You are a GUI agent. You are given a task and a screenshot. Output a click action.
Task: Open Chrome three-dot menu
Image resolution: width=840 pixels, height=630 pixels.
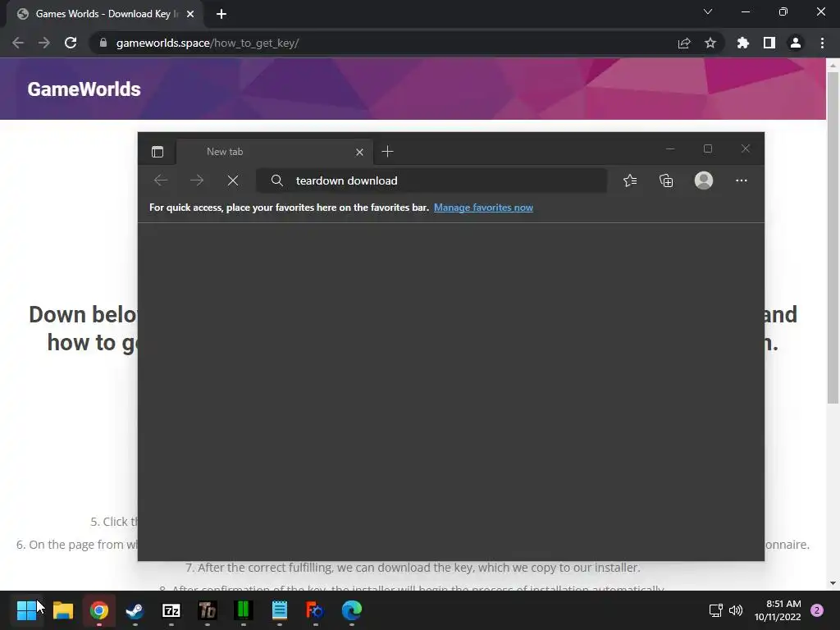tap(822, 43)
